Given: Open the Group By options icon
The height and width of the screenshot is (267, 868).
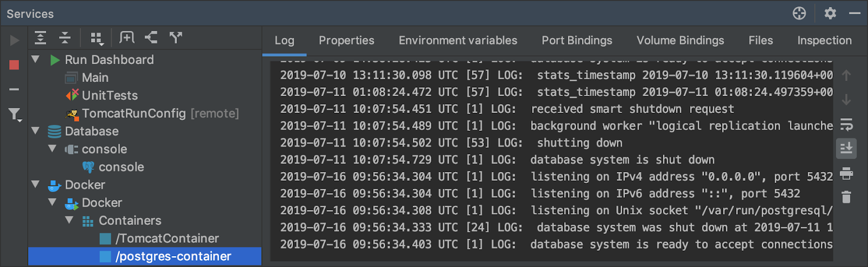Looking at the screenshot, I should pyautogui.click(x=97, y=38).
